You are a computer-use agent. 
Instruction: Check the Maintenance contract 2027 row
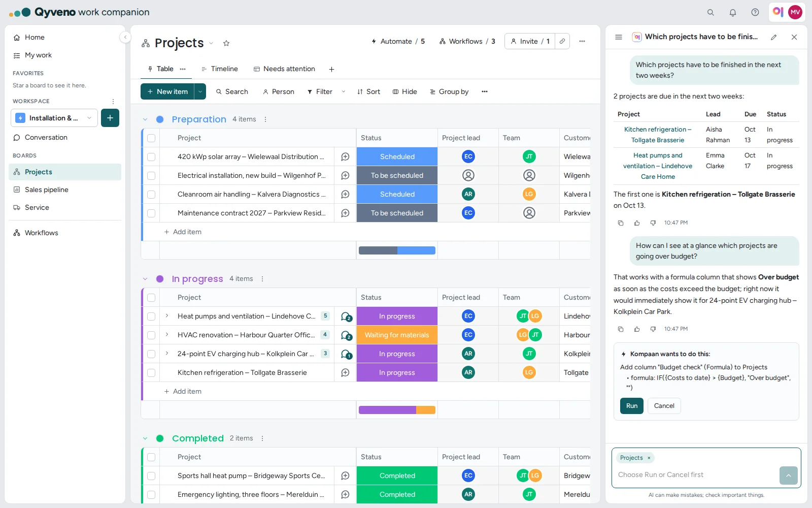tap(151, 213)
